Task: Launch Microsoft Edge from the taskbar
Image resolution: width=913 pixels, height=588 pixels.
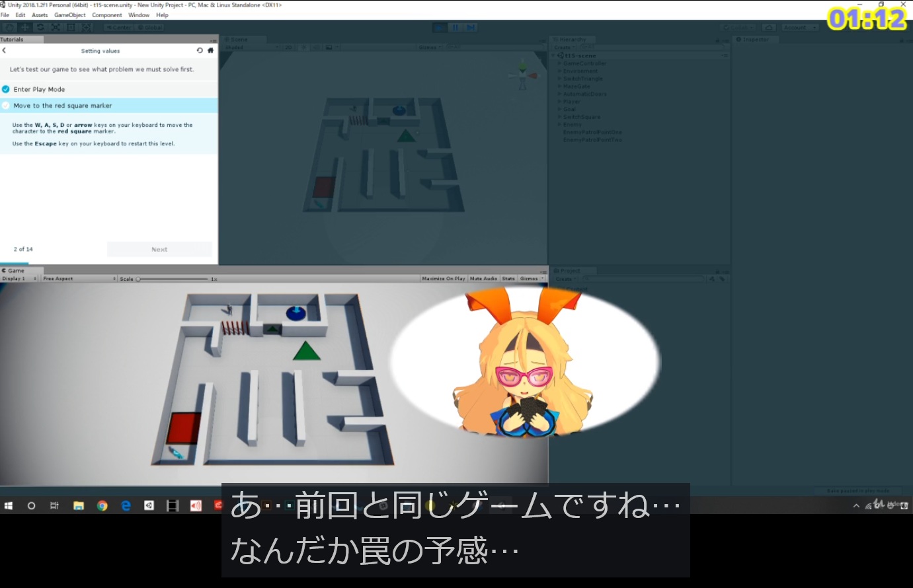Action: pos(126,506)
